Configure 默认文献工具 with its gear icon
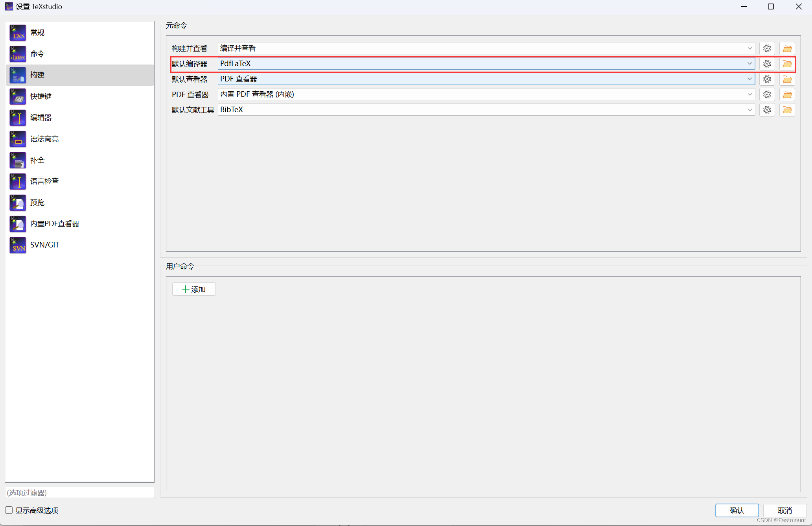Screen dimensions: 812x526 (767, 110)
